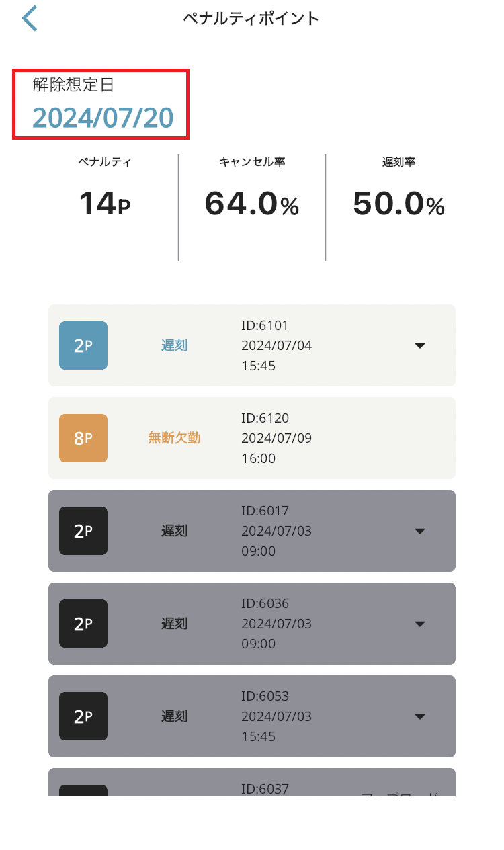Click the orange 8P penalty badge

click(x=83, y=438)
